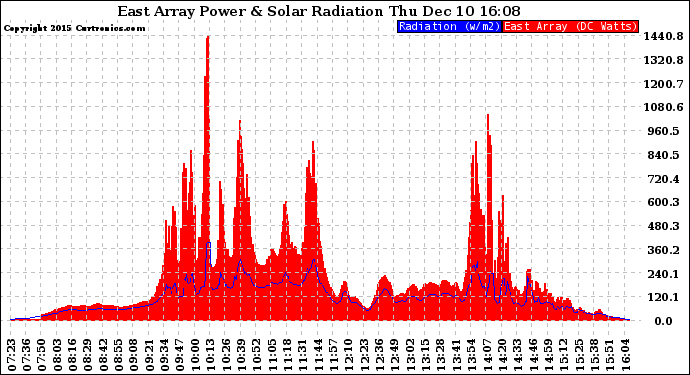690x375 pixels.
Task: Click the 08:55 time label
Action: 119,355
